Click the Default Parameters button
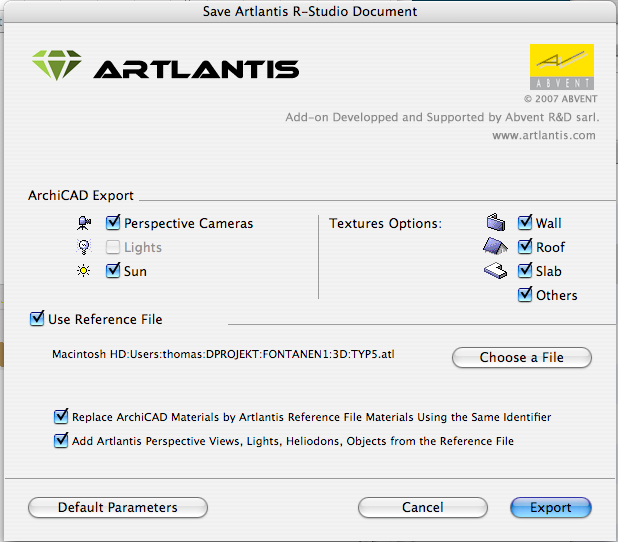 pos(118,507)
